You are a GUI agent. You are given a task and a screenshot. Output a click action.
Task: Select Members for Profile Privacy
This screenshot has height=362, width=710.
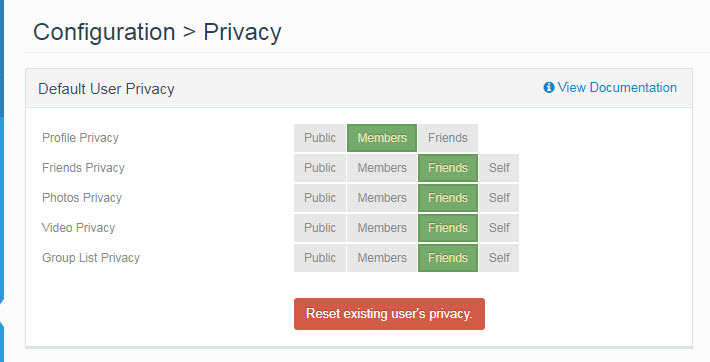tap(382, 138)
